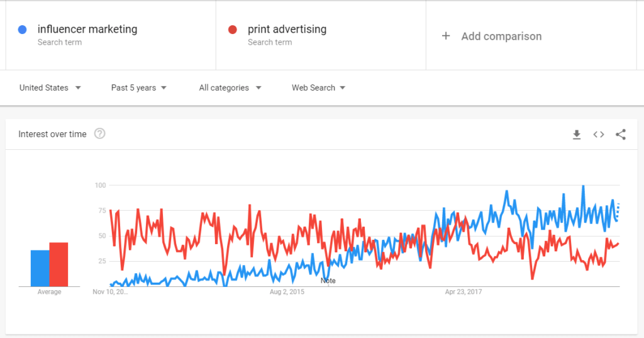Select the blue influencer marketing dot
644x338 pixels.
[23, 30]
